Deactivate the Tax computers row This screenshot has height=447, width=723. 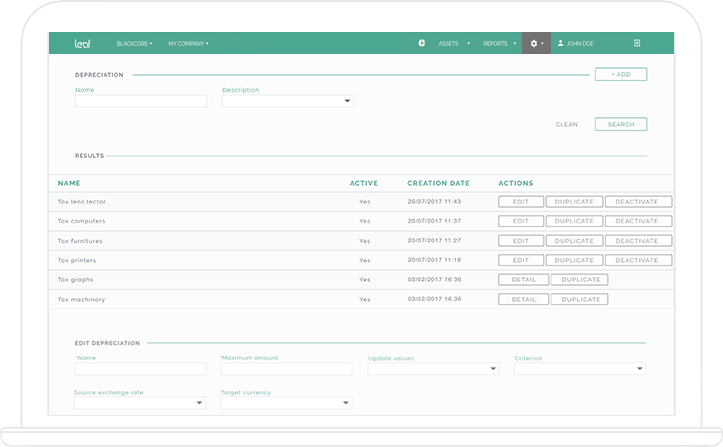638,221
